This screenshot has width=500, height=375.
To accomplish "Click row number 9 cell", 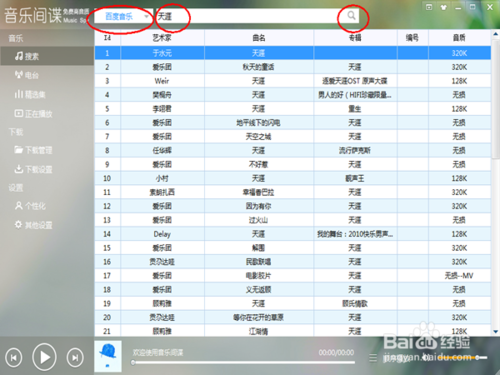I will coord(107,164).
